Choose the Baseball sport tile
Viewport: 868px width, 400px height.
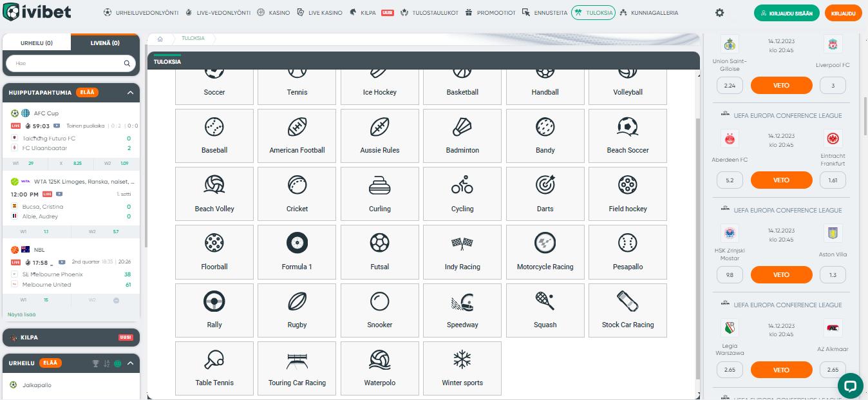[214, 136]
